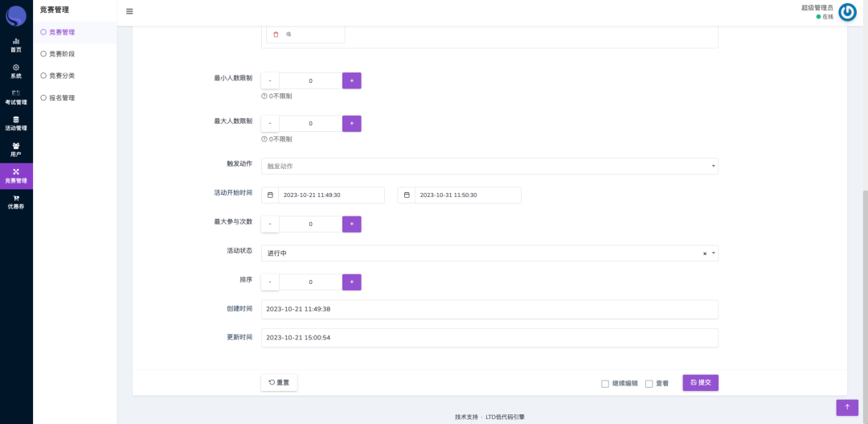Clear the 进行中 selection with x
The width and height of the screenshot is (868, 424).
(705, 253)
